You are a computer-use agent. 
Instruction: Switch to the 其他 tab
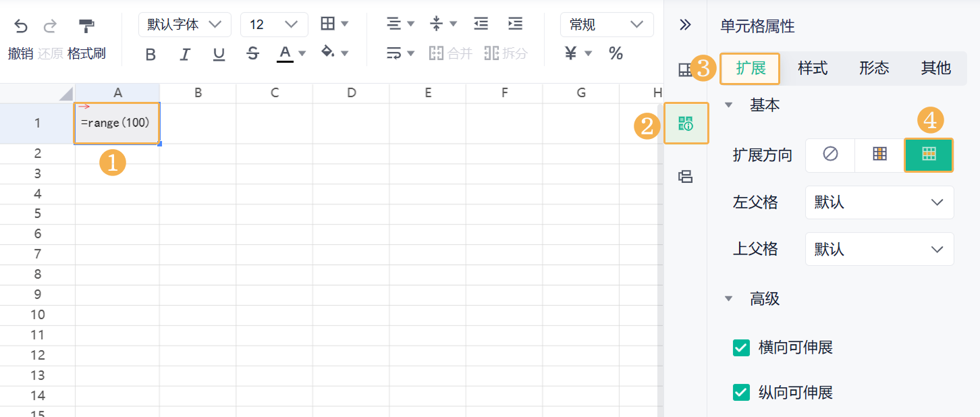(x=936, y=68)
